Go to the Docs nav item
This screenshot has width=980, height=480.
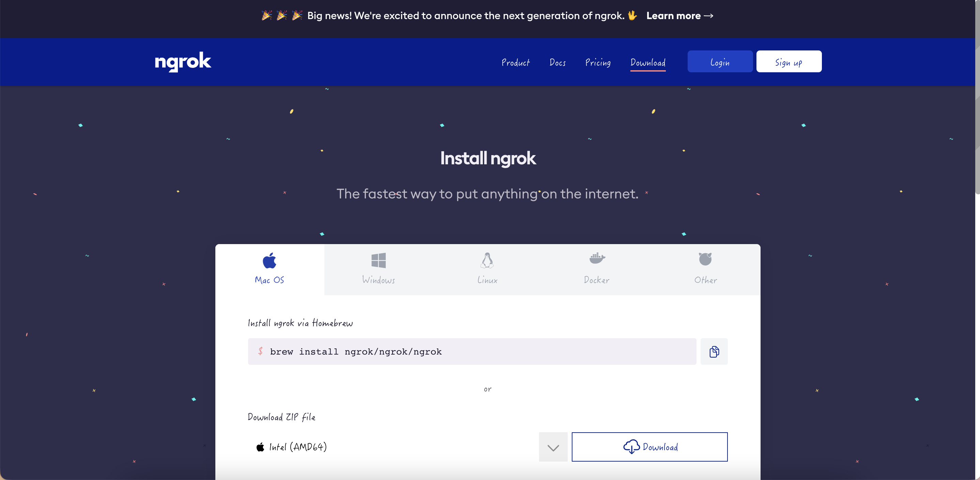(x=557, y=62)
